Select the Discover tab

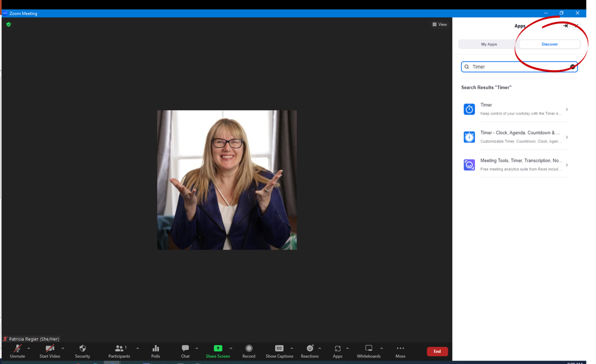tap(549, 44)
